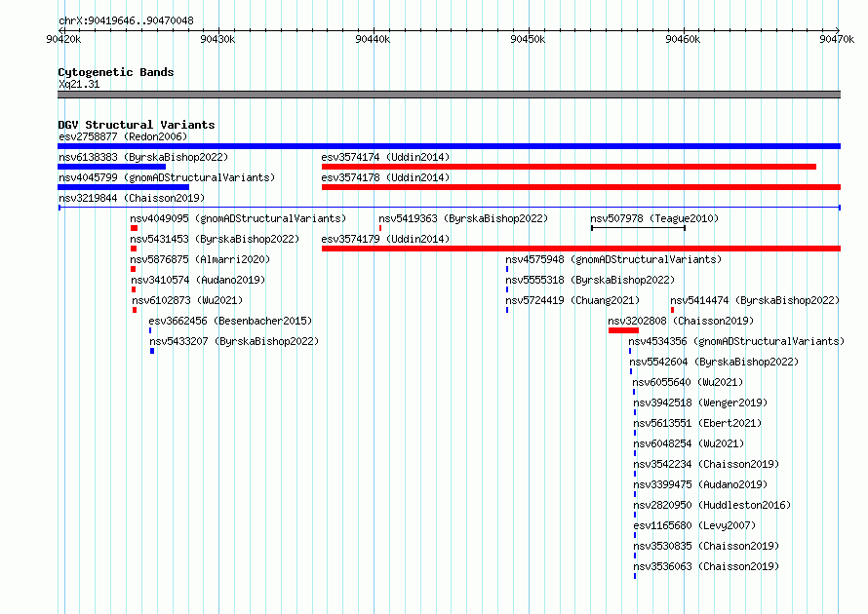Open esv3574179 (Uddin2014) variant
This screenshot has height=614, width=868.
click(385, 239)
